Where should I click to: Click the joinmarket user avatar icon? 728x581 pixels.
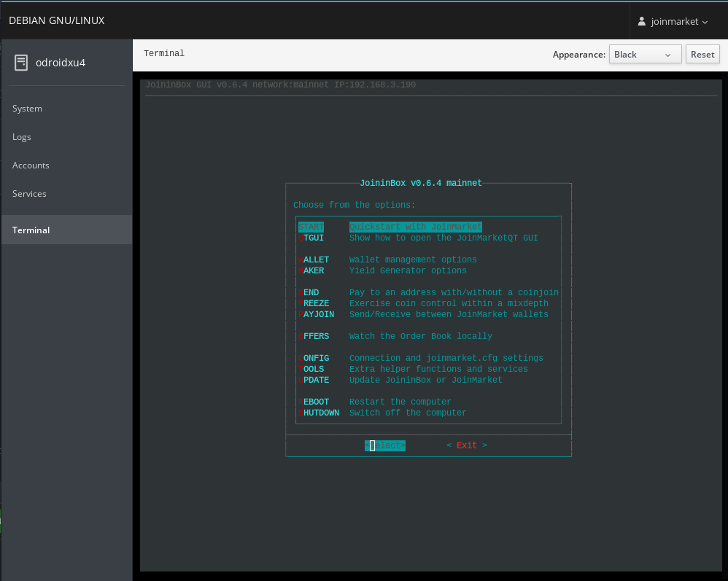642,21
